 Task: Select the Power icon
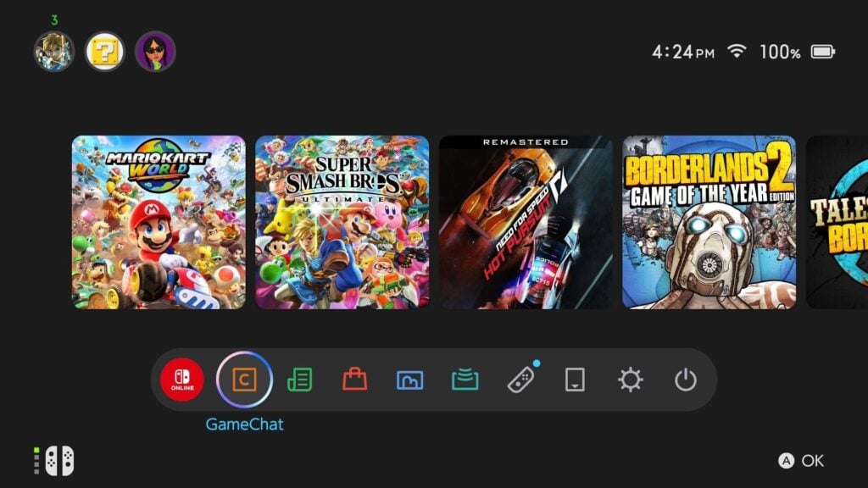coord(685,380)
